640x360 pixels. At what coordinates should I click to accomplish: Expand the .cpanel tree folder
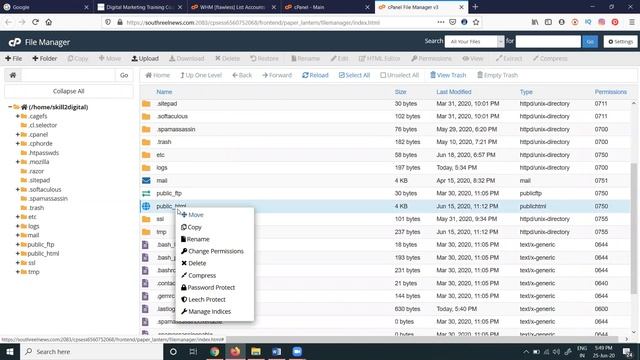[x=18, y=134]
